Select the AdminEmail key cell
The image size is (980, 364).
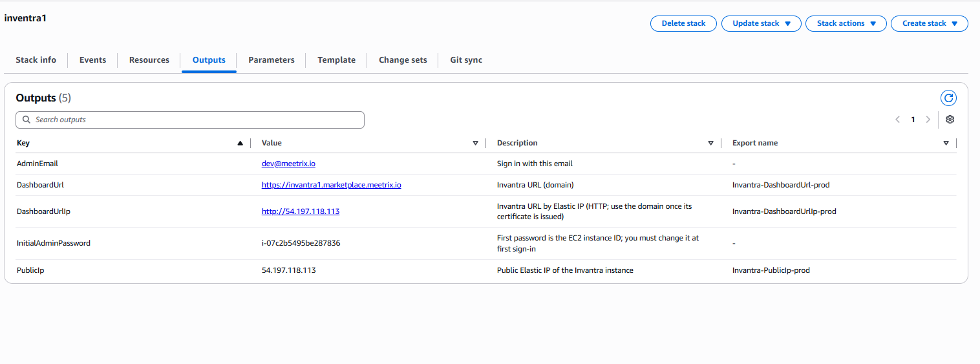(x=37, y=164)
